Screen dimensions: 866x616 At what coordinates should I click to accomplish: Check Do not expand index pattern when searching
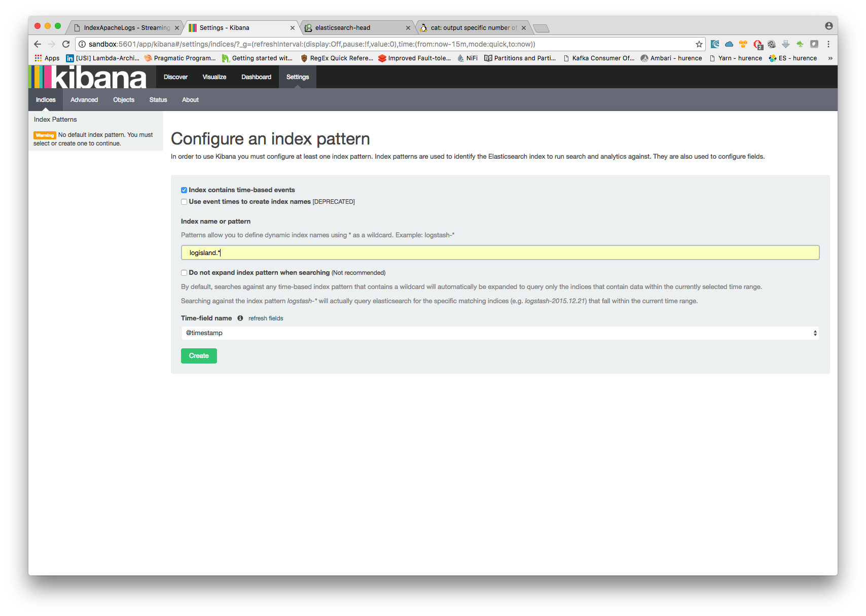coord(184,273)
